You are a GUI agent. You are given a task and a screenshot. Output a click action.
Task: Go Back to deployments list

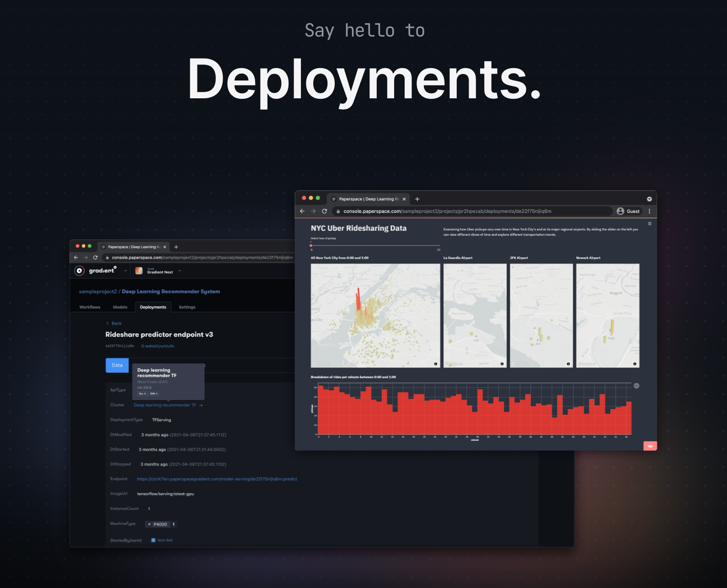click(x=114, y=323)
